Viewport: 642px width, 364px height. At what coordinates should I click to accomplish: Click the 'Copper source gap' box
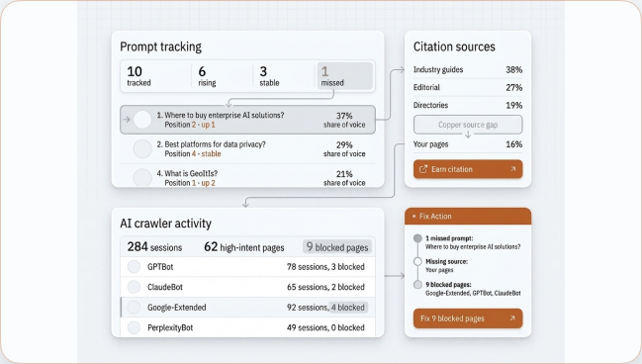click(468, 125)
